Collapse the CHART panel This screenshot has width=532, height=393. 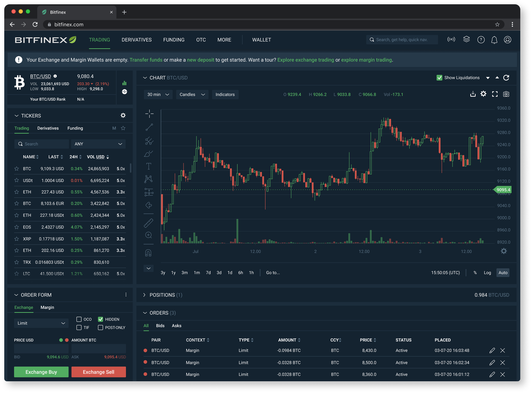pos(145,78)
